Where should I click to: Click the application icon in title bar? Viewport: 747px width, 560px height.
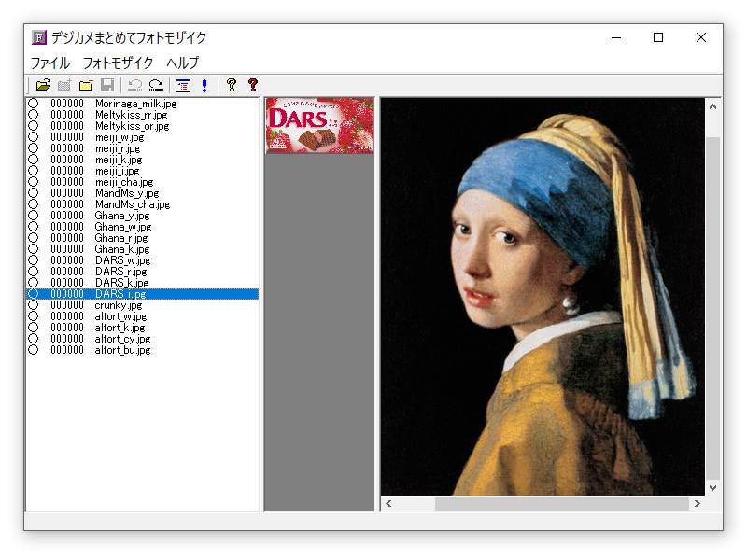[39, 37]
